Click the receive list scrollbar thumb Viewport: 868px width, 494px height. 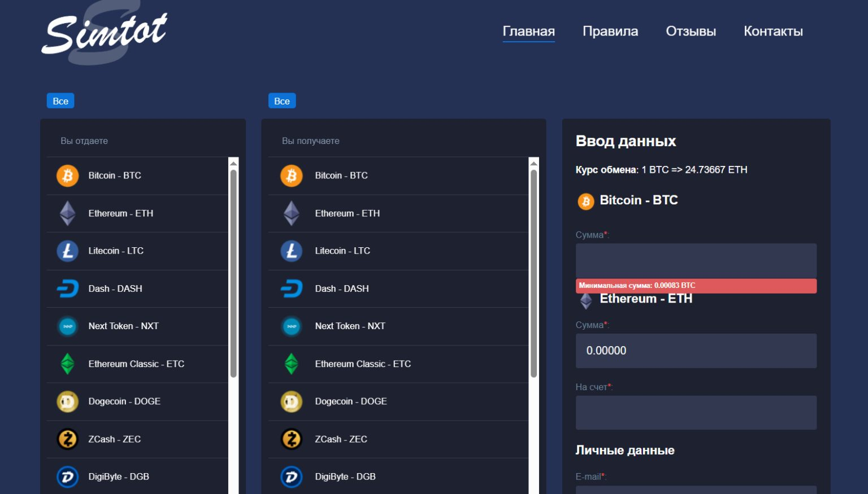pos(533,274)
